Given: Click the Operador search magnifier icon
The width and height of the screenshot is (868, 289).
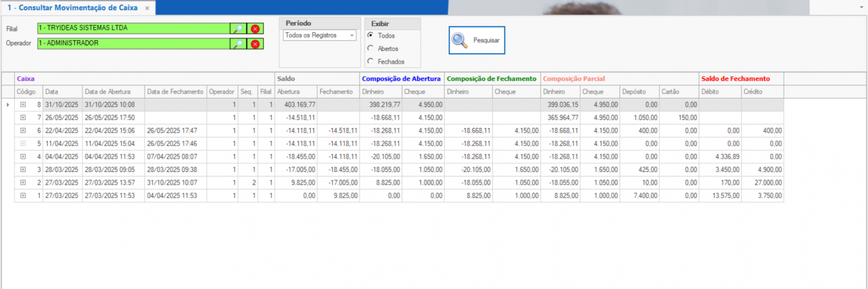Looking at the screenshot, I should coord(238,44).
